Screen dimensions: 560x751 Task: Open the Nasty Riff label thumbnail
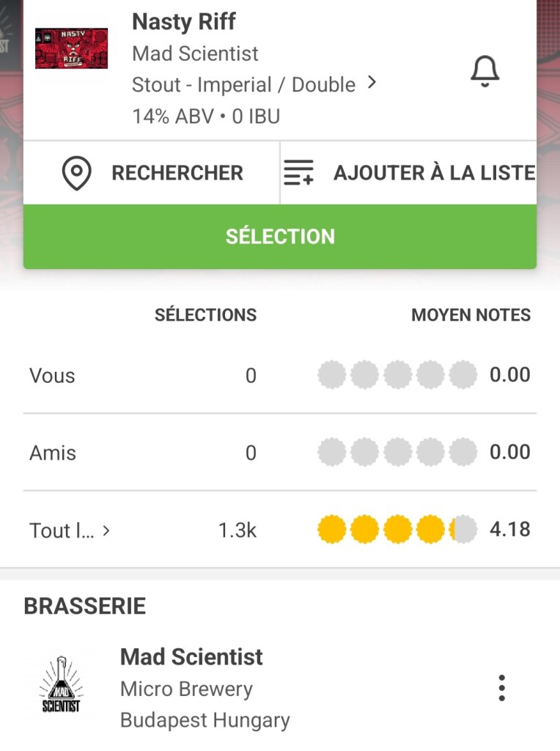tap(71, 48)
